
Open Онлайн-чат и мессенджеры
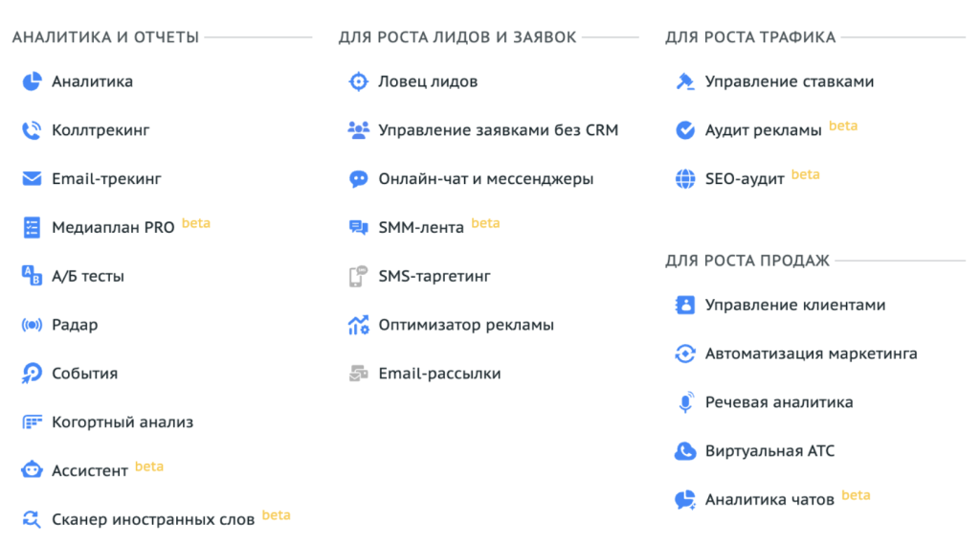485,179
